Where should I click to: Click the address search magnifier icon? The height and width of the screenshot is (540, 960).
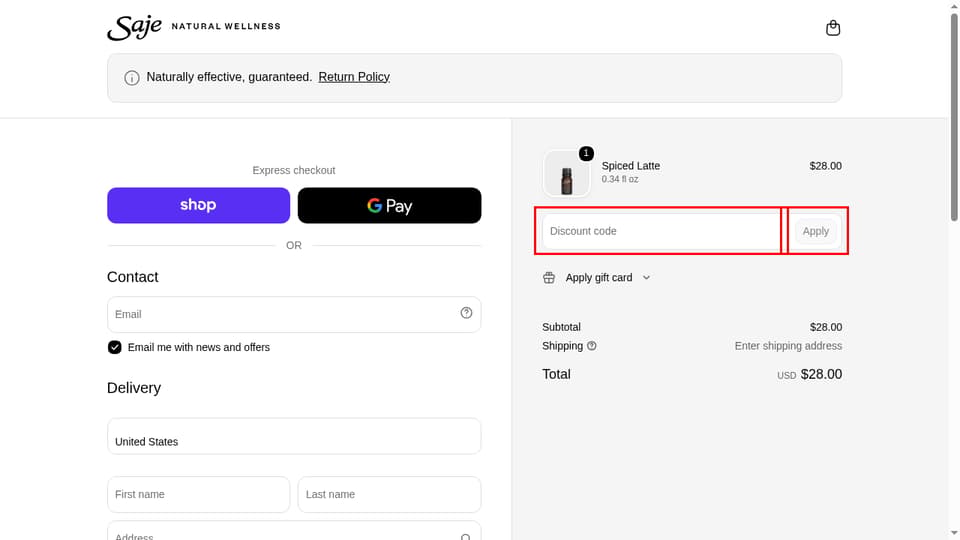click(465, 537)
